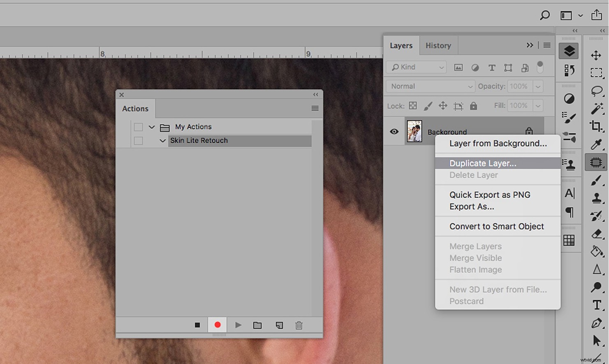
Task: Click the Background layer thumbnail
Action: point(414,132)
